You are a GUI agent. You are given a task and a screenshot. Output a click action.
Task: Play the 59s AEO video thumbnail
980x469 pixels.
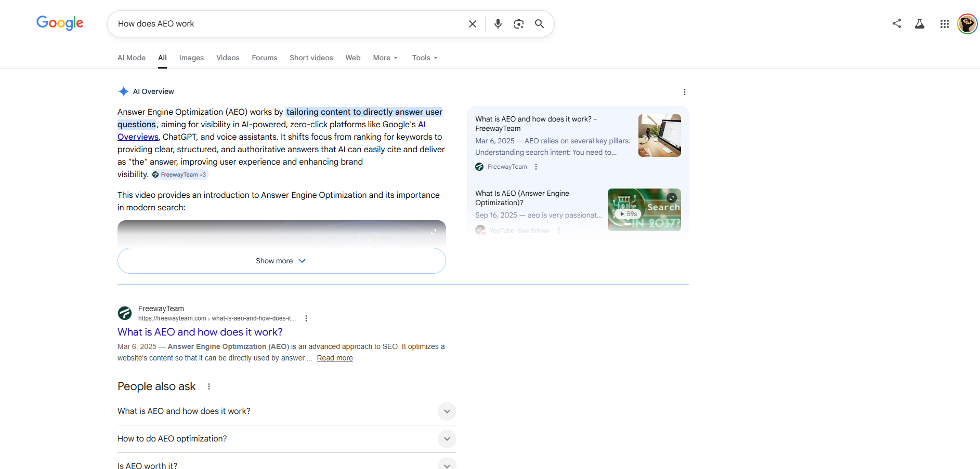point(644,210)
